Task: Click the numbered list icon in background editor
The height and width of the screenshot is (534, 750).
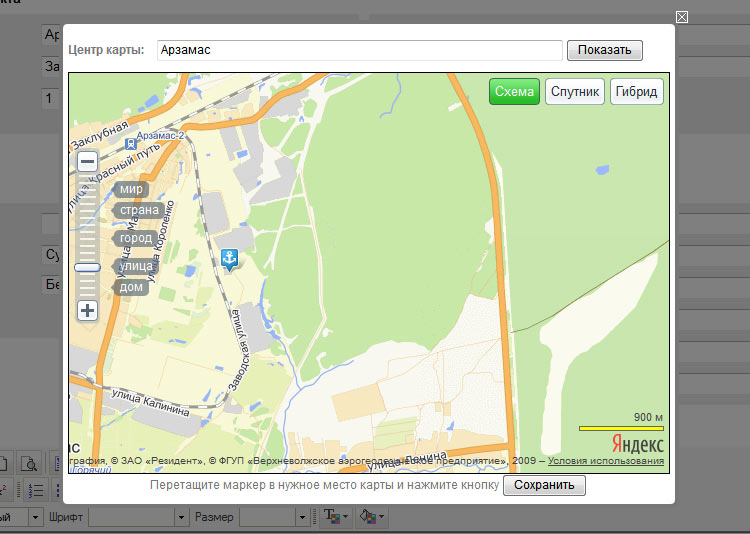Action: 35,490
